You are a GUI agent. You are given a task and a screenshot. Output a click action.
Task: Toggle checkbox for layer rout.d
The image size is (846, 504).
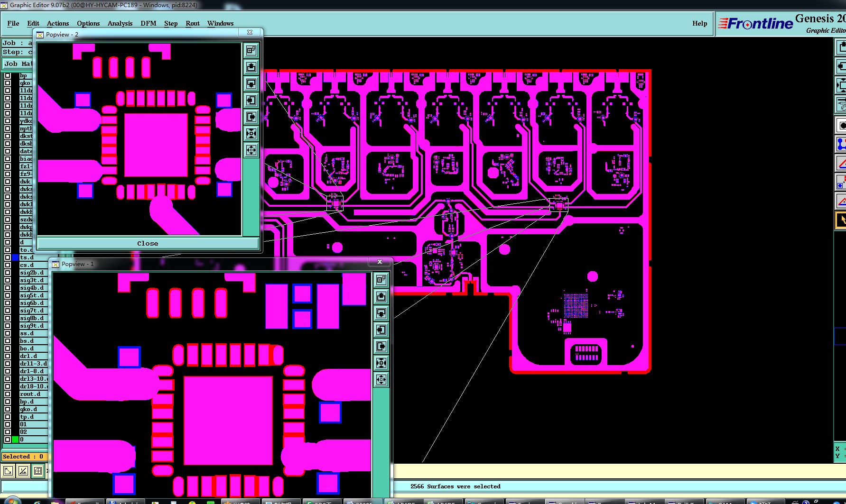click(8, 394)
